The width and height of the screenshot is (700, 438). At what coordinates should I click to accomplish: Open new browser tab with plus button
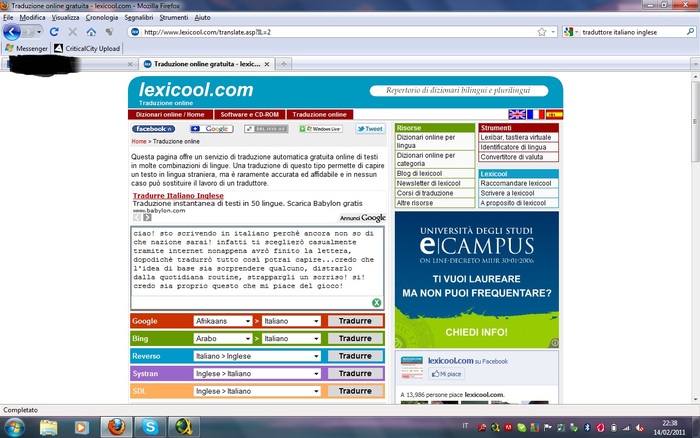pos(283,64)
